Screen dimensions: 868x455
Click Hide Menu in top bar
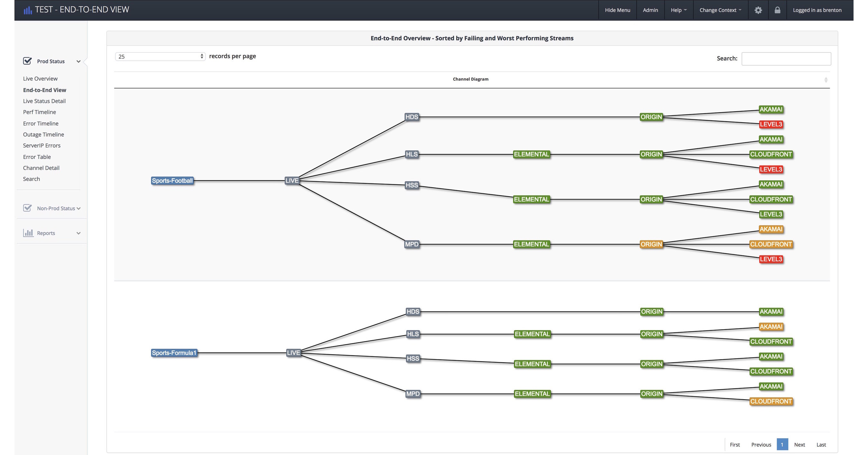click(617, 10)
